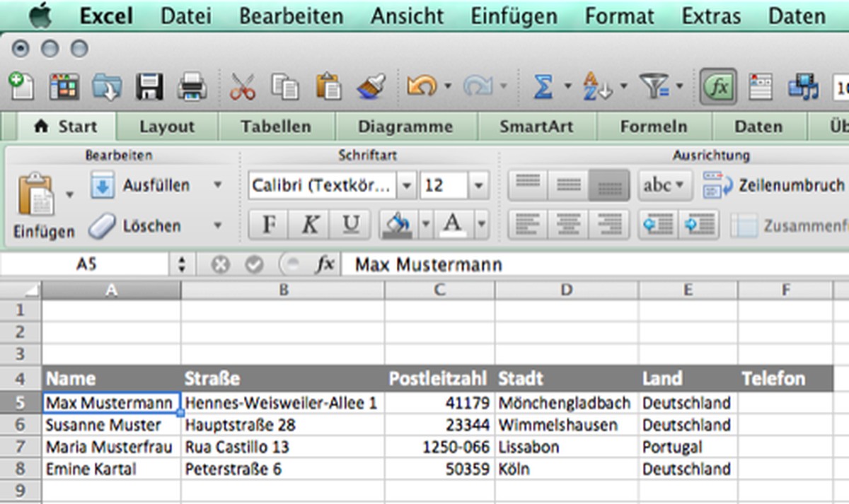The image size is (849, 504).
Task: Click the Format Painter brush icon
Action: coord(371,87)
